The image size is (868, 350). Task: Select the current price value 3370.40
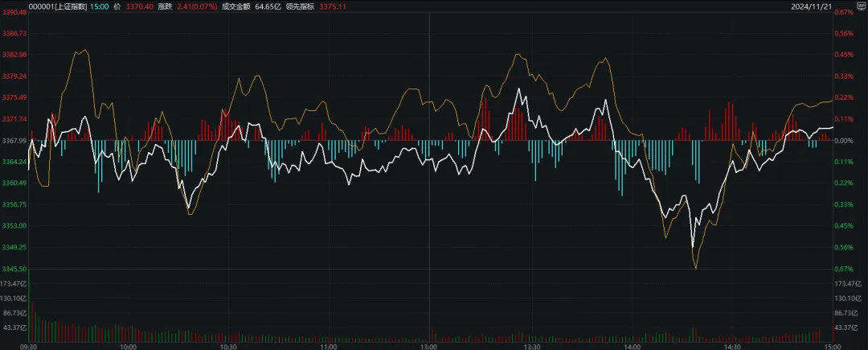click(x=141, y=7)
